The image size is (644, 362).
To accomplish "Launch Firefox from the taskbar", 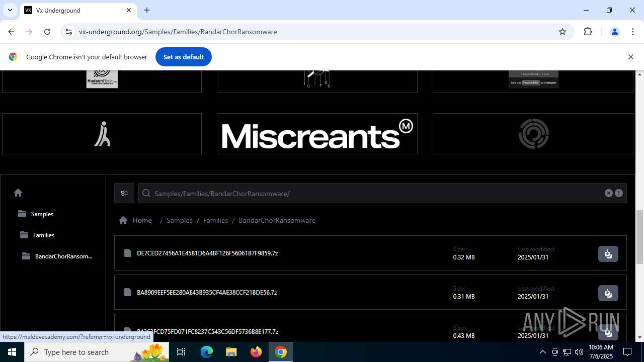I will click(x=256, y=352).
